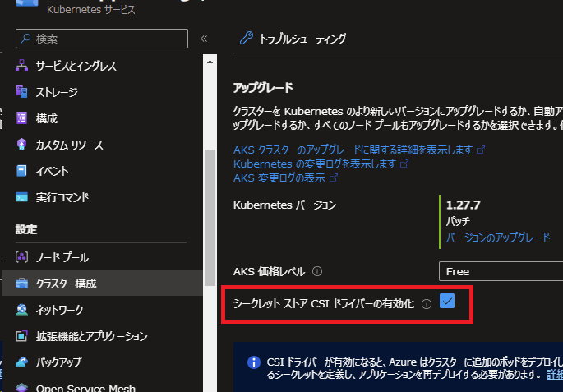Click the クラスター構成 briefcase icon
Screen dimensions: 563x392
click(22, 284)
